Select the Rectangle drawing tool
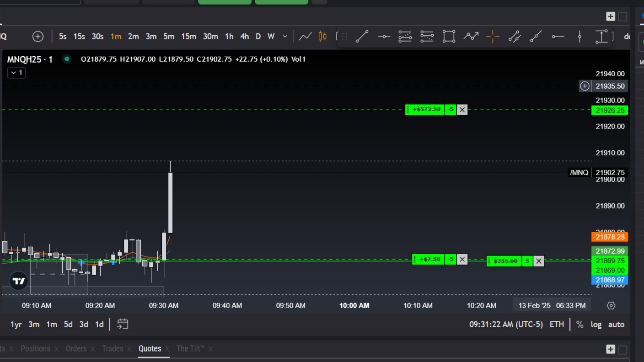The width and height of the screenshot is (644, 362). [449, 37]
